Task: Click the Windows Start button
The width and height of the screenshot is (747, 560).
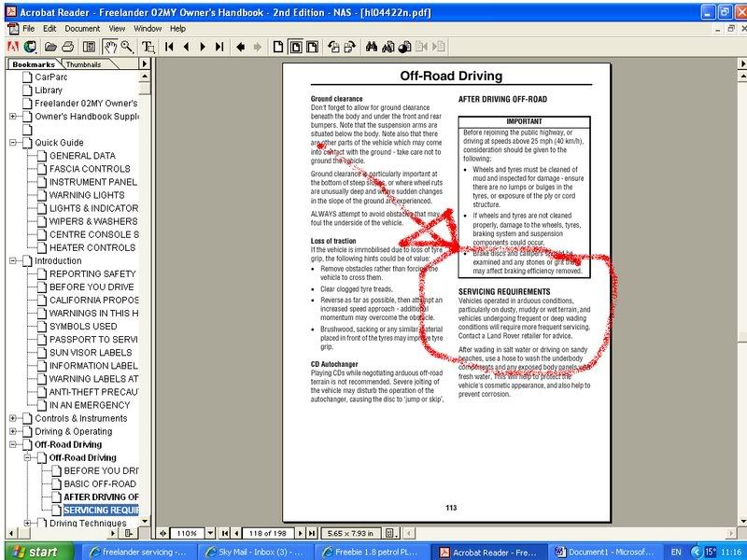Action: tap(39, 552)
